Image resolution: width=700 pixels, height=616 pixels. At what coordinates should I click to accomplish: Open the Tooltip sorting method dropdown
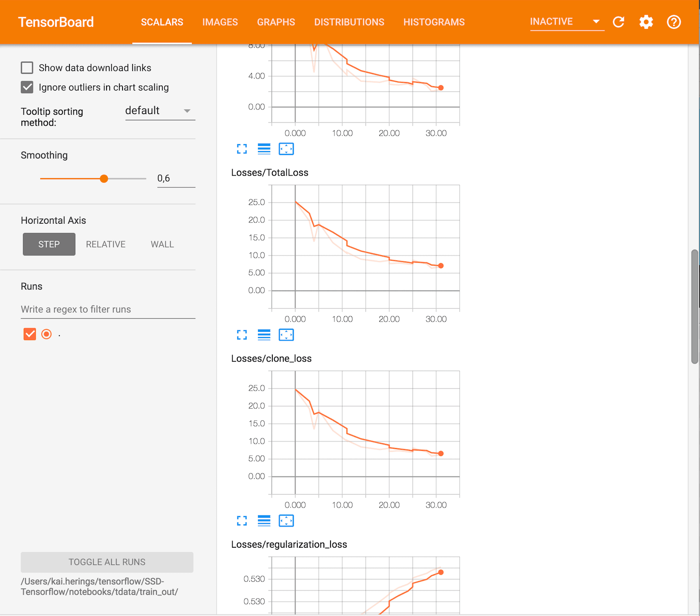(x=160, y=111)
